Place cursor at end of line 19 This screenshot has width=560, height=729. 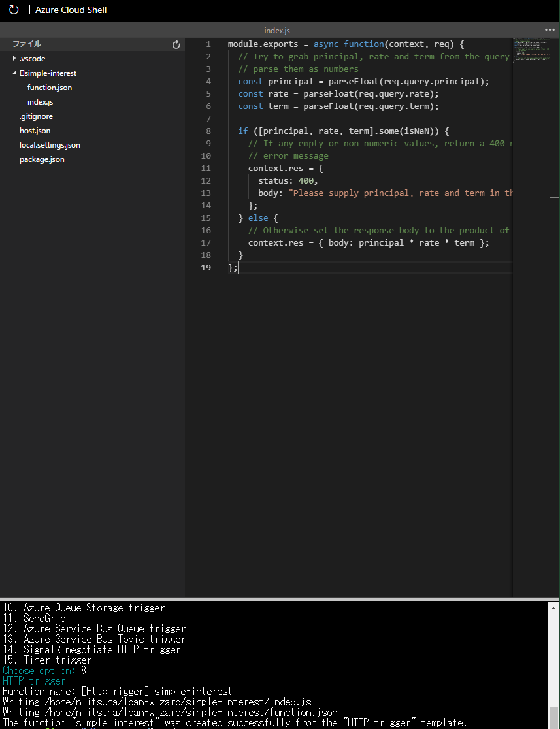pos(239,267)
